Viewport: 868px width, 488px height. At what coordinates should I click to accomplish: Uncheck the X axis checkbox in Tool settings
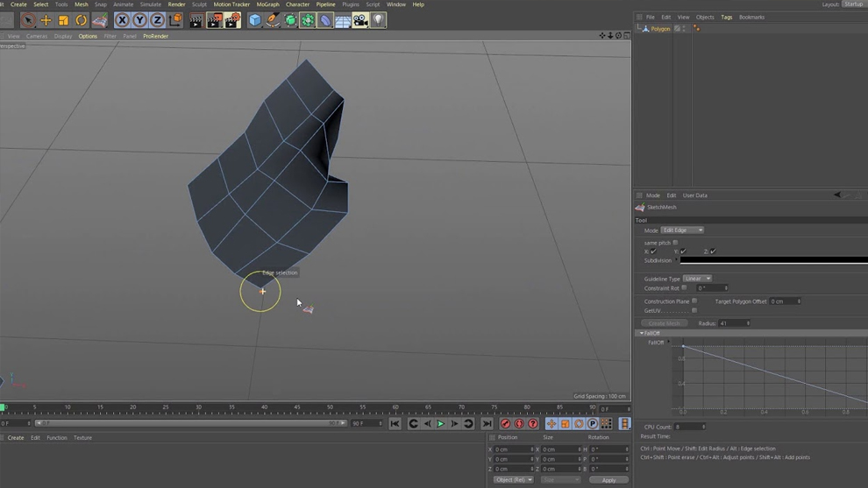point(653,251)
